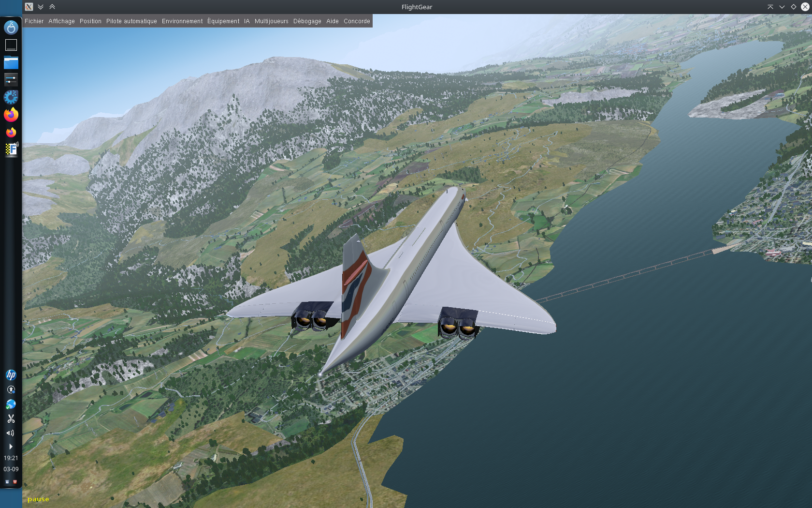Click the network globe tray icon
This screenshot has width=812, height=508.
pos(11,404)
